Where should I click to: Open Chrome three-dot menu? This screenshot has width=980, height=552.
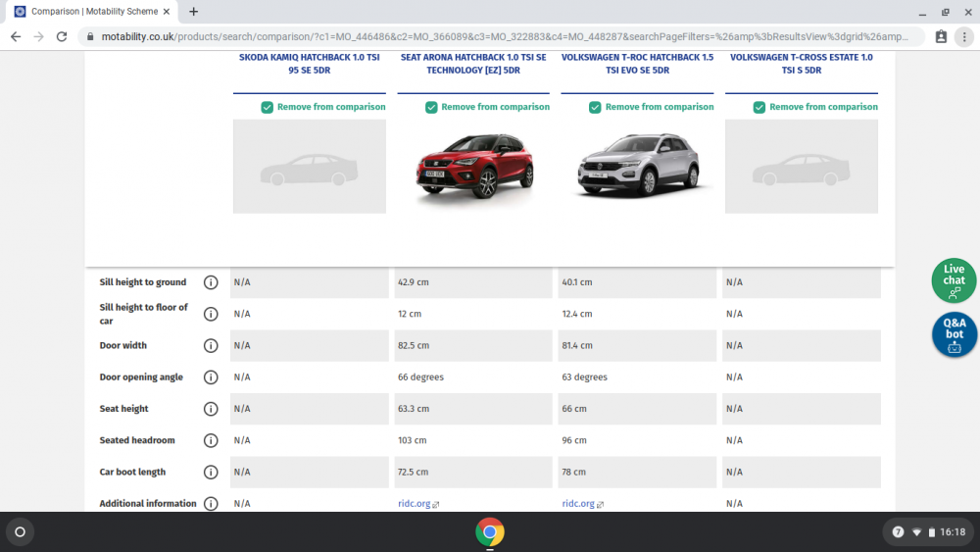[964, 37]
